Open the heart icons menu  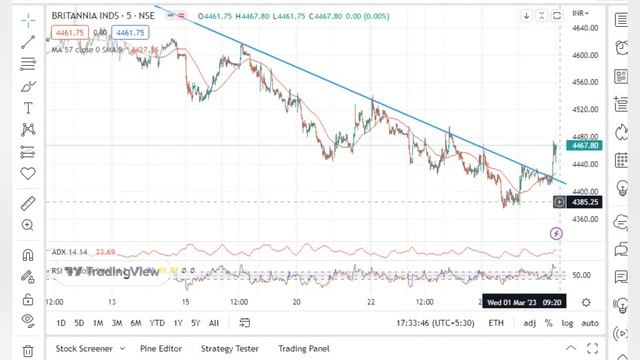(x=28, y=174)
